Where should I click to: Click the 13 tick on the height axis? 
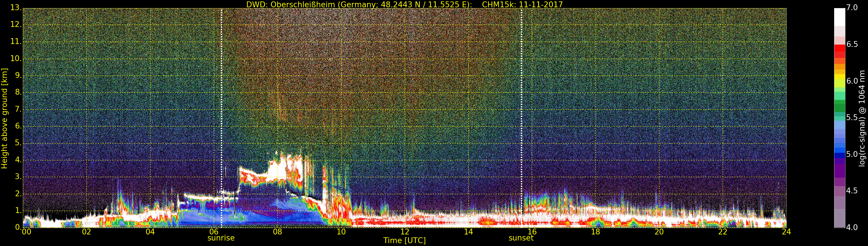[x=16, y=8]
